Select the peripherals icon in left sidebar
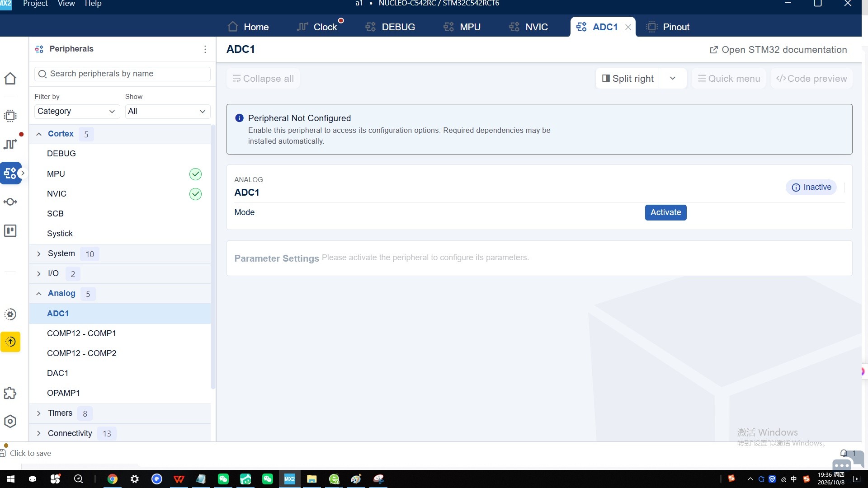The image size is (868, 488). click(x=10, y=173)
